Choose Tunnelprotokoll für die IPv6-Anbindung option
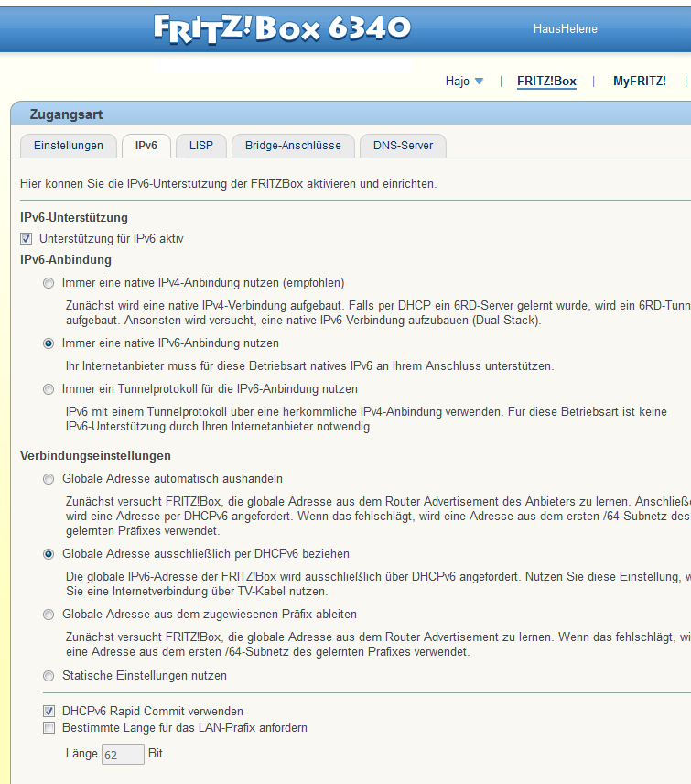This screenshot has height=784, width=691. [x=49, y=389]
